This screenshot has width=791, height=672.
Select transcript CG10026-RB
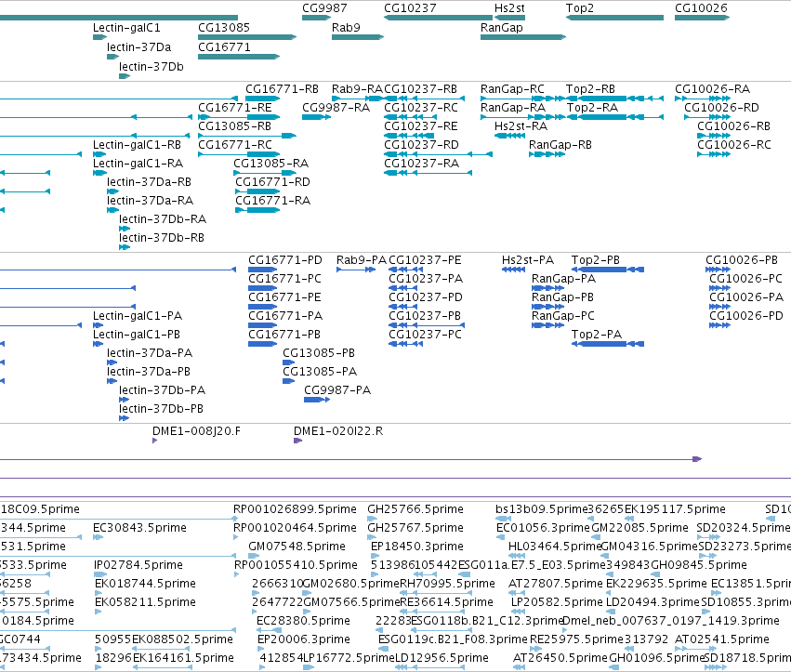click(733, 126)
